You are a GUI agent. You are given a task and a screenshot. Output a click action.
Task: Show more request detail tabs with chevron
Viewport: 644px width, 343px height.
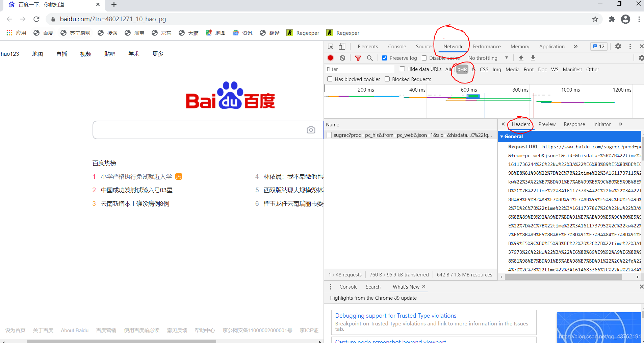620,124
